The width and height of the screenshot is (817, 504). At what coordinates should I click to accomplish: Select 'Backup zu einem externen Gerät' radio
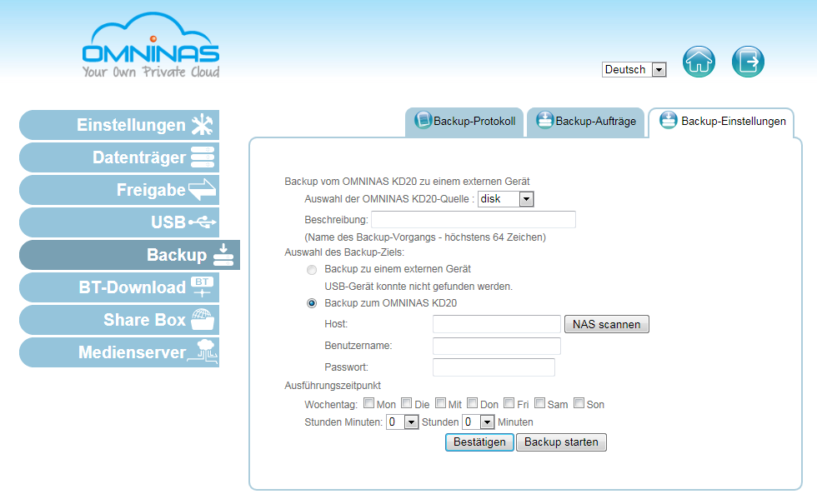312,270
